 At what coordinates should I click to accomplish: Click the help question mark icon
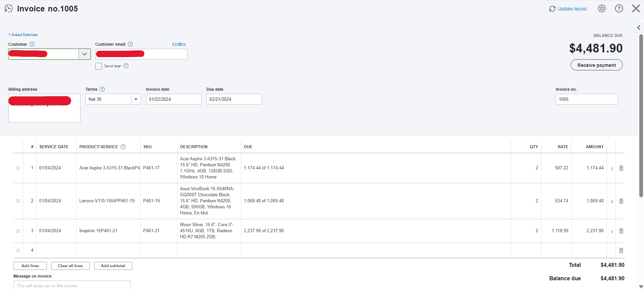click(x=619, y=9)
